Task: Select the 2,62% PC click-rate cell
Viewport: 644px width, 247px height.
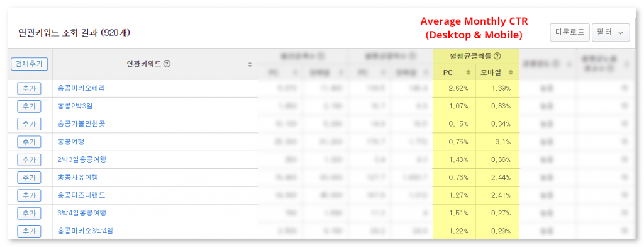Action: coord(454,88)
